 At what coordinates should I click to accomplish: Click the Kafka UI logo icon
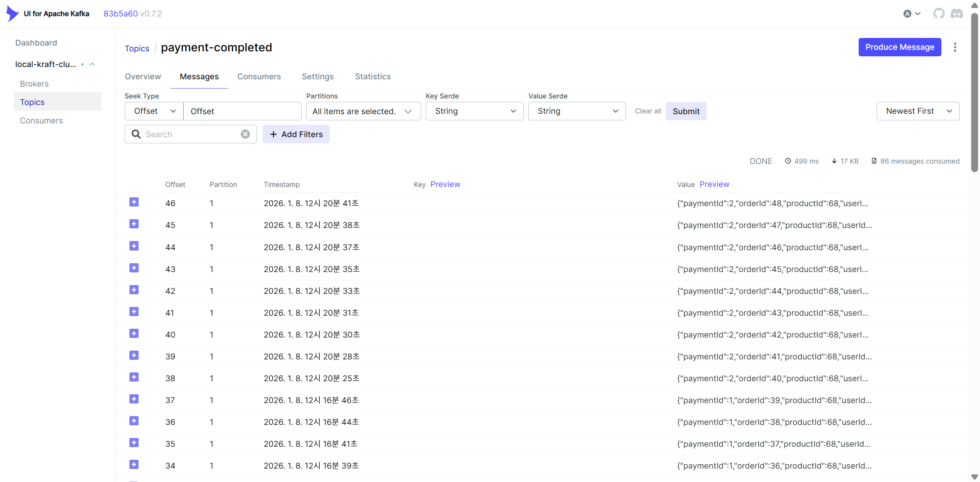pyautogui.click(x=12, y=14)
